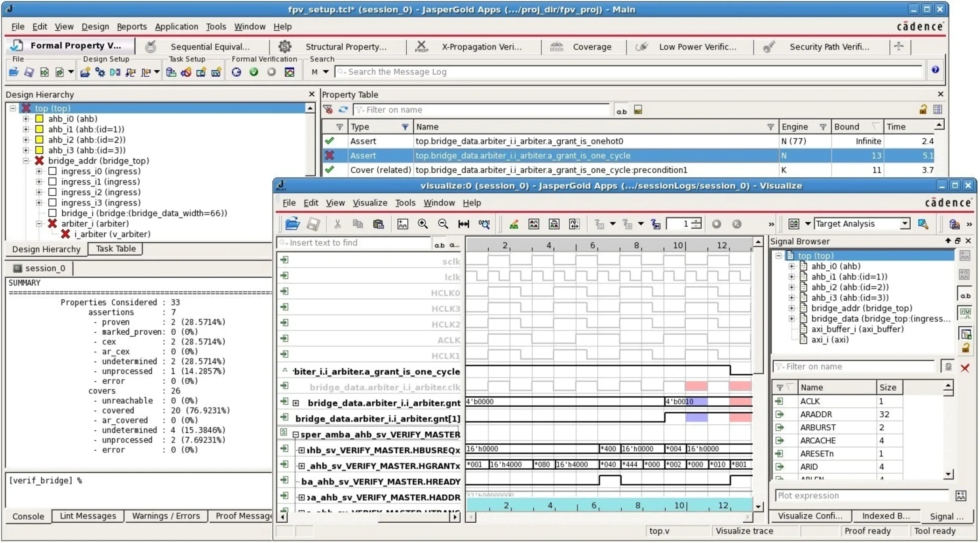Collapse bridge_addr in Design Hierarchy
Viewport: 980px width, 543px height.
[x=26, y=161]
